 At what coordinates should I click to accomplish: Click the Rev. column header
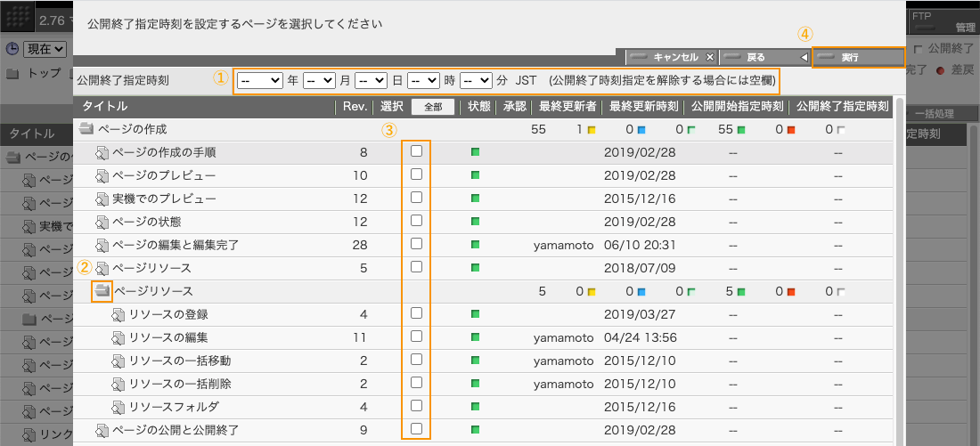tap(355, 107)
